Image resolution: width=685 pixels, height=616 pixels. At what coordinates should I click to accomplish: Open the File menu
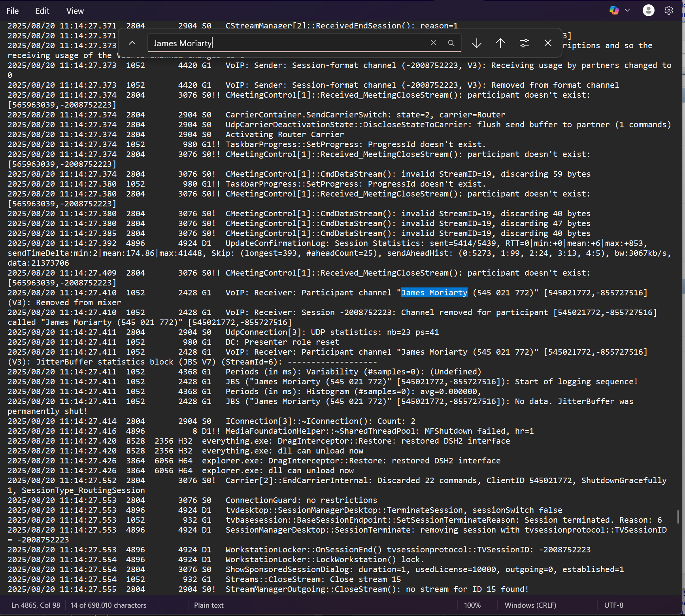tap(13, 11)
